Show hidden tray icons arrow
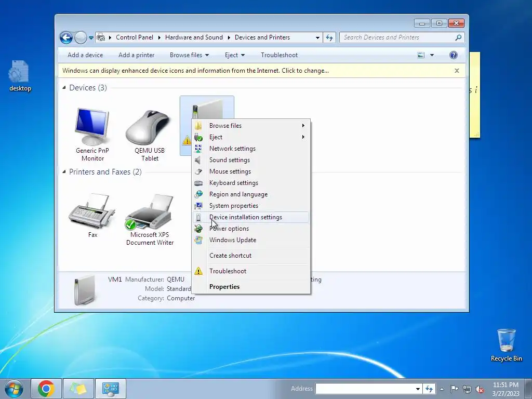Viewport: 532px width, 399px height. click(x=442, y=389)
